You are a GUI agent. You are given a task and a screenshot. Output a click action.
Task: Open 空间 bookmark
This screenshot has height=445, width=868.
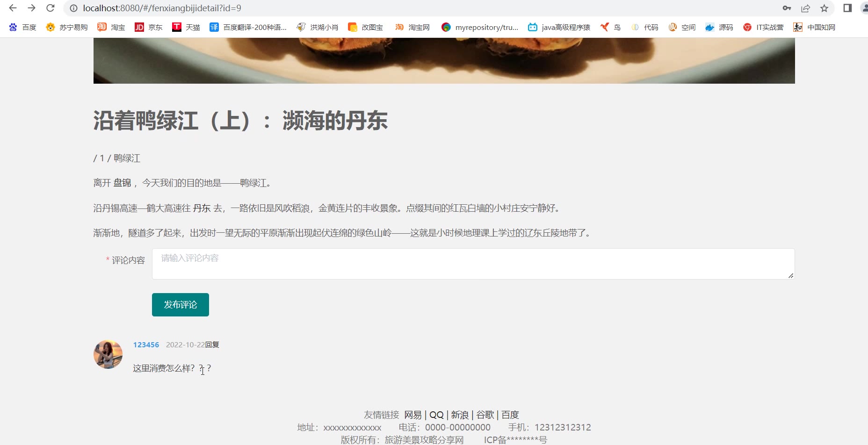point(682,27)
